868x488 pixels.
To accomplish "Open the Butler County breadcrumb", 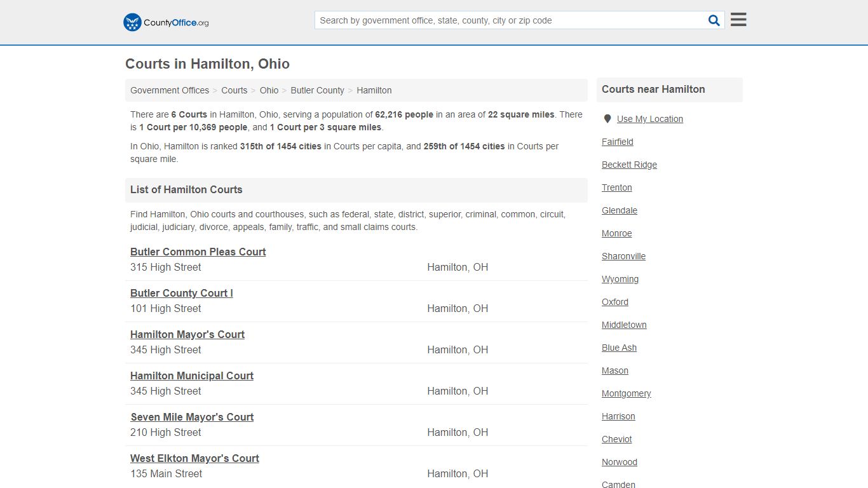I will pyautogui.click(x=318, y=90).
